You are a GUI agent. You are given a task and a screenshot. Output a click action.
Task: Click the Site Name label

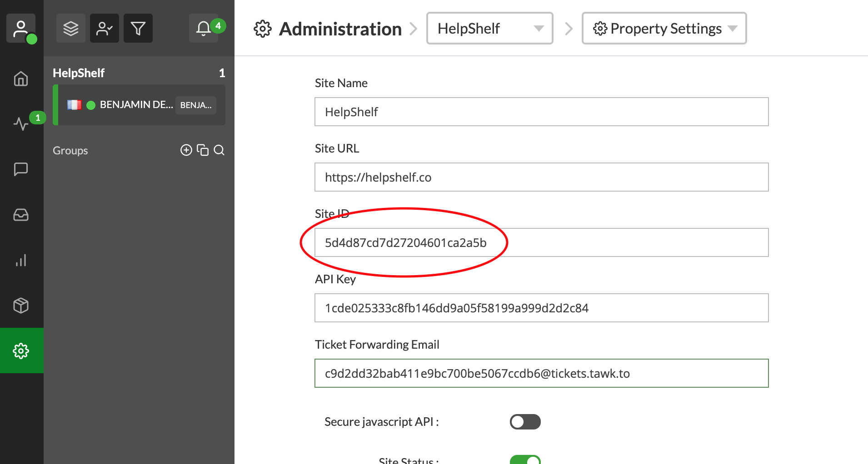(341, 83)
